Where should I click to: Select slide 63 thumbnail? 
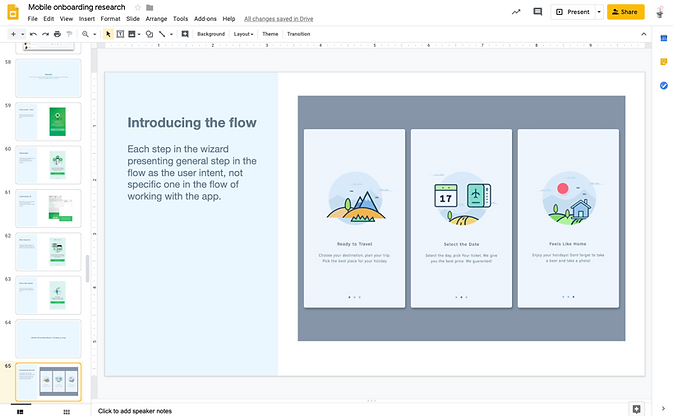pos(48,295)
